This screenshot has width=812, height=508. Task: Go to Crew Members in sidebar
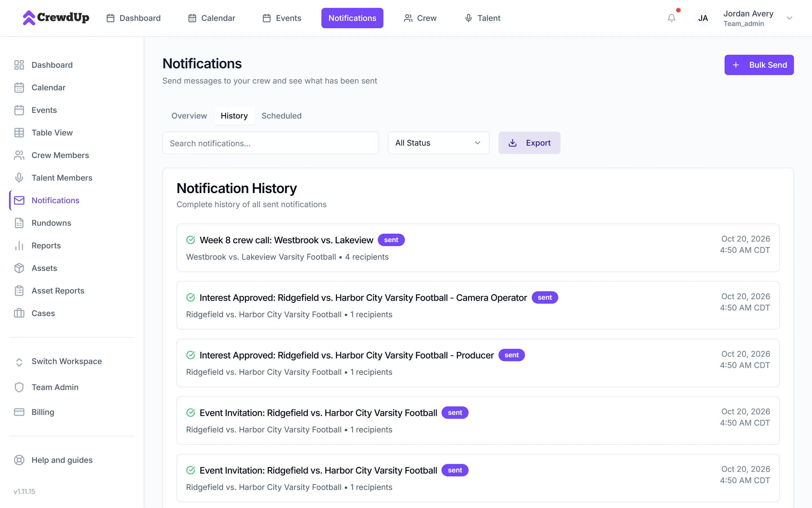pos(60,155)
